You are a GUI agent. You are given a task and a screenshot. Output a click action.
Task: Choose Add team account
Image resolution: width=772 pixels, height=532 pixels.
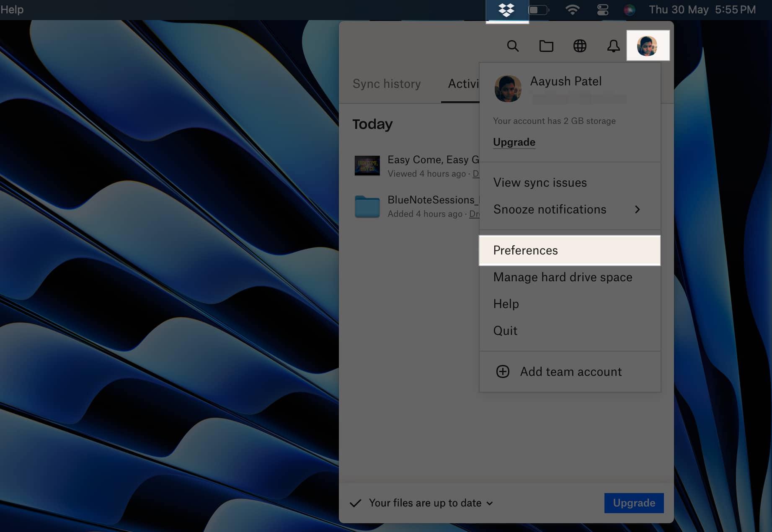(x=571, y=372)
